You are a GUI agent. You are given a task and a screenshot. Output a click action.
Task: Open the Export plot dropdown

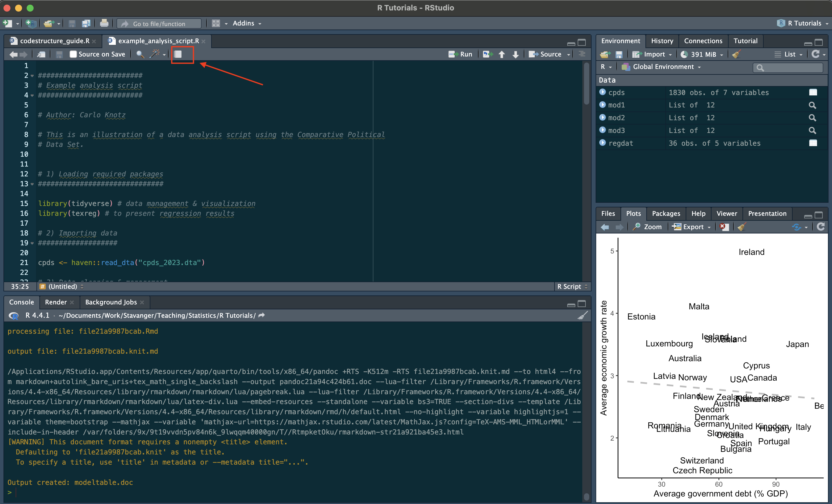coord(692,227)
